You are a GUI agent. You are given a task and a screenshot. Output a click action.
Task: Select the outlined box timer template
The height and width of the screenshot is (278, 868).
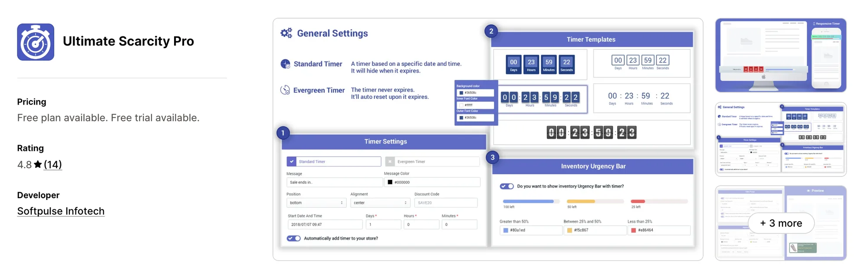(641, 63)
